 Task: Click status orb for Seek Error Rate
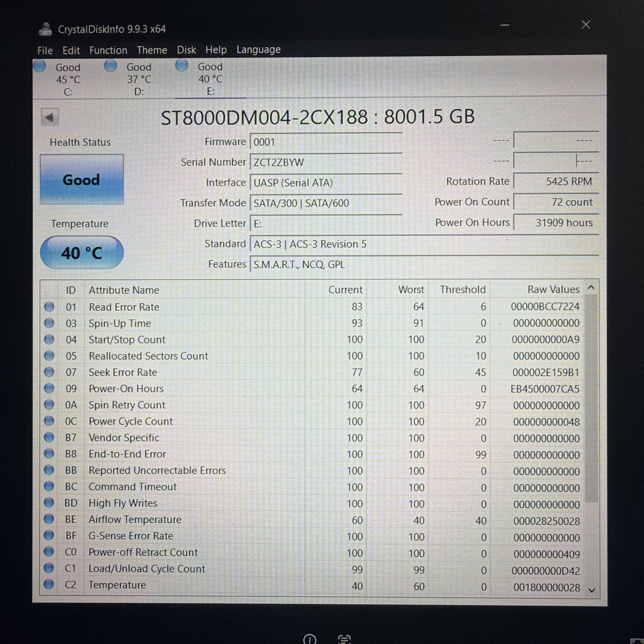(x=49, y=372)
